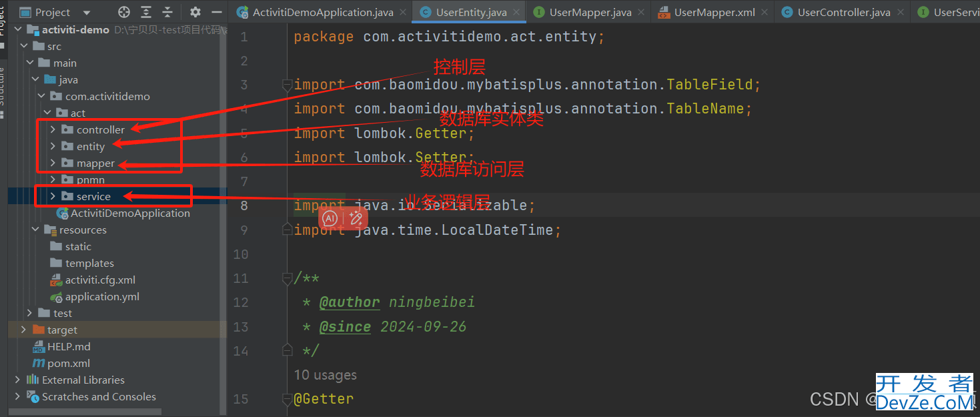
Task: Collapse the resources folder arrow
Action: (36, 230)
